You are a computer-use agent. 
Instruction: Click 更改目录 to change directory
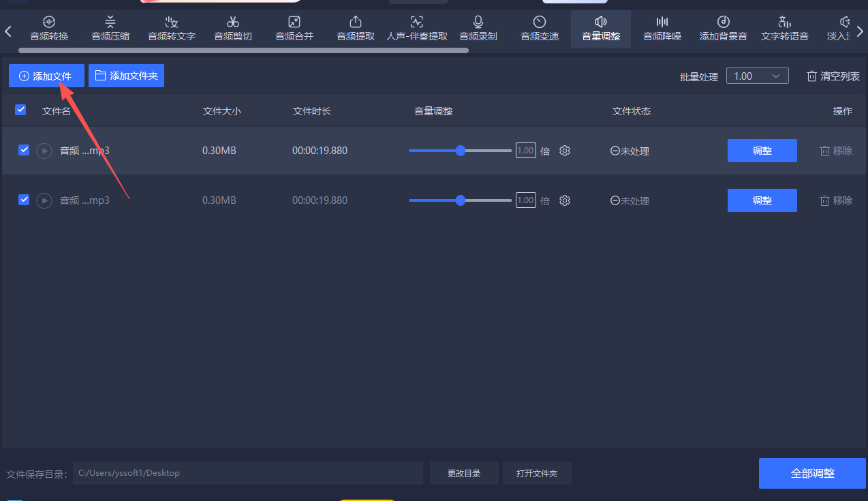click(464, 473)
